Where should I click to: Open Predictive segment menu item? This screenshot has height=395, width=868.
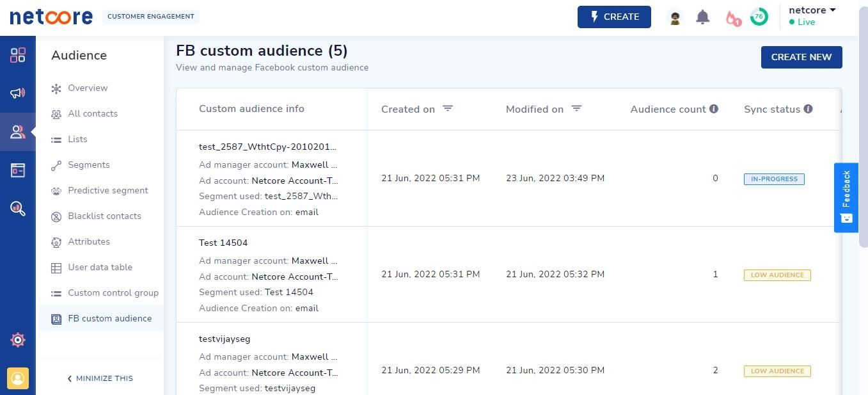tap(108, 190)
